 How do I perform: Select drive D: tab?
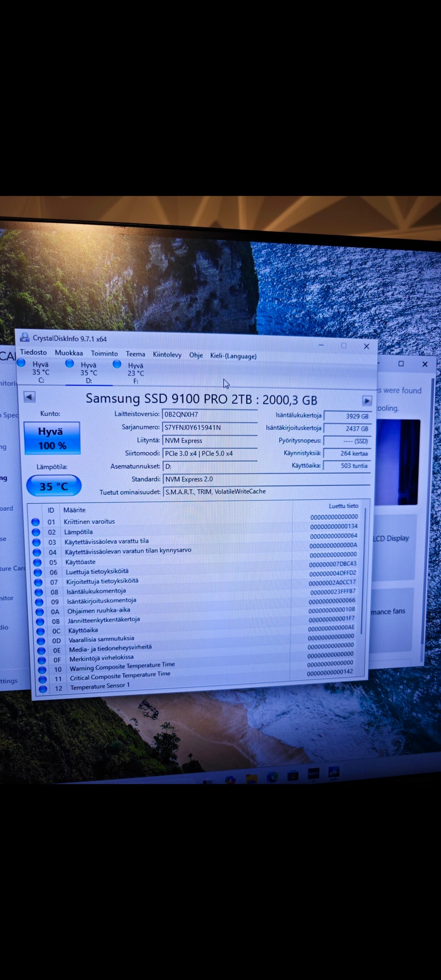89,373
